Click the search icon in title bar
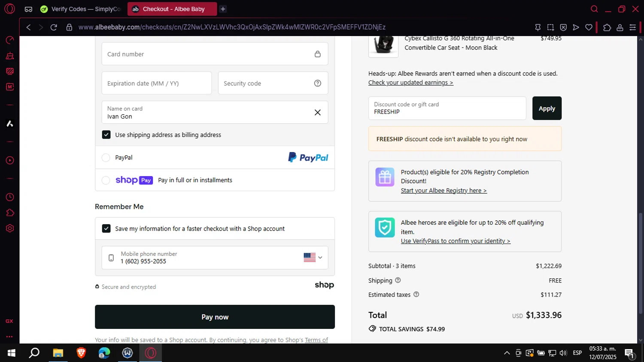Screen dimensions: 644x362 [594, 9]
